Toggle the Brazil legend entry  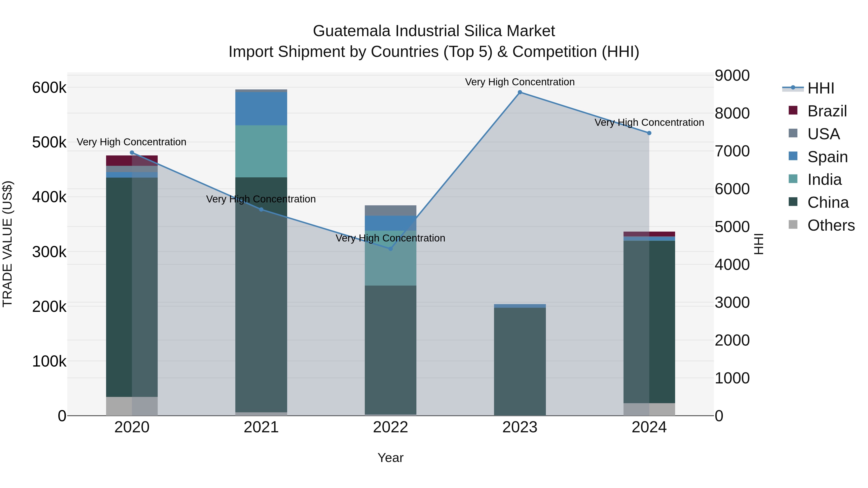click(x=817, y=111)
